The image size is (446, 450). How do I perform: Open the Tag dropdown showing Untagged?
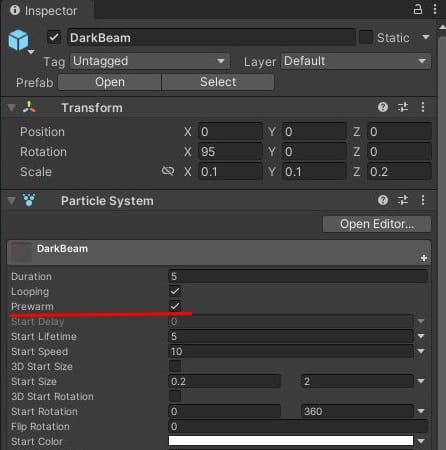150,61
